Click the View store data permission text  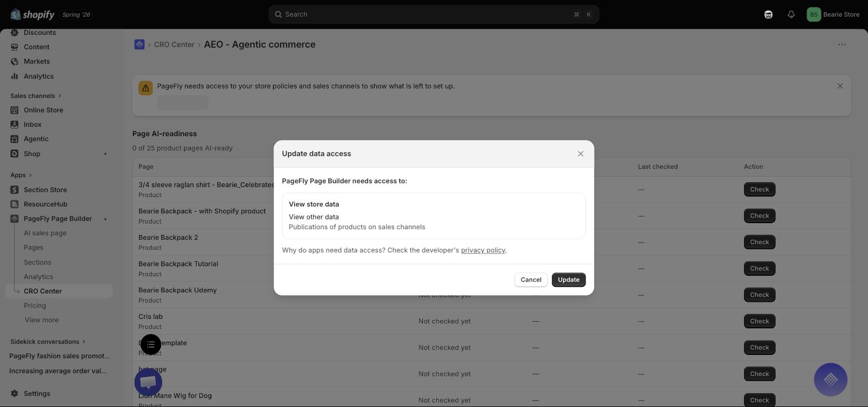click(x=314, y=204)
